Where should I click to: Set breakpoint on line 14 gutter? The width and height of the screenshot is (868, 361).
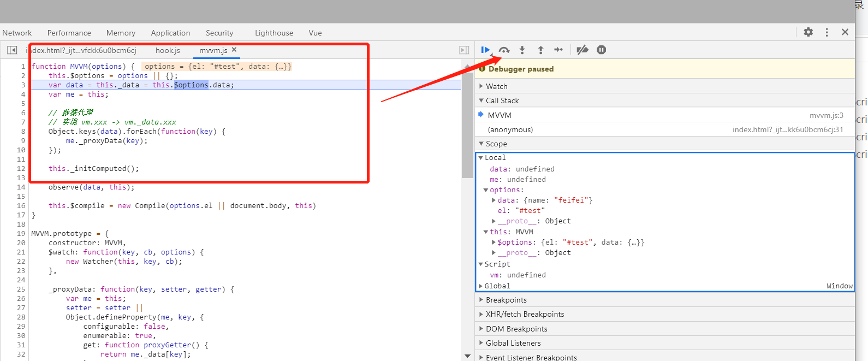tap(21, 187)
